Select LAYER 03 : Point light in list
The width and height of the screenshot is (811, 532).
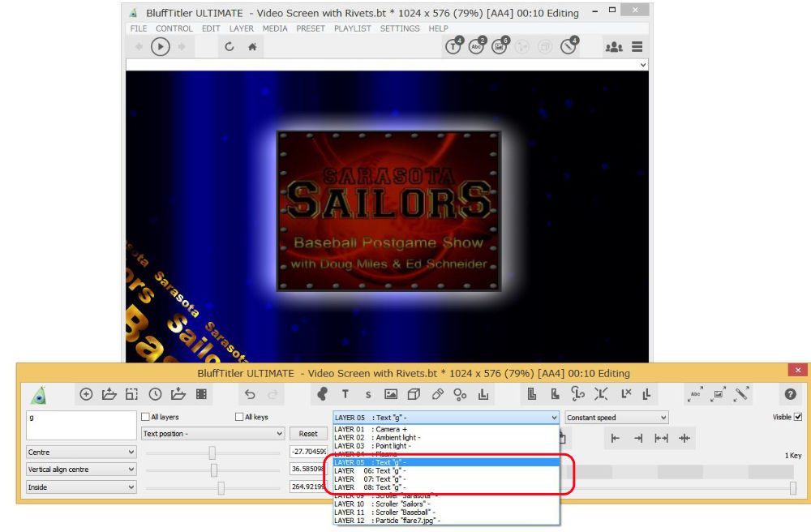click(446, 446)
